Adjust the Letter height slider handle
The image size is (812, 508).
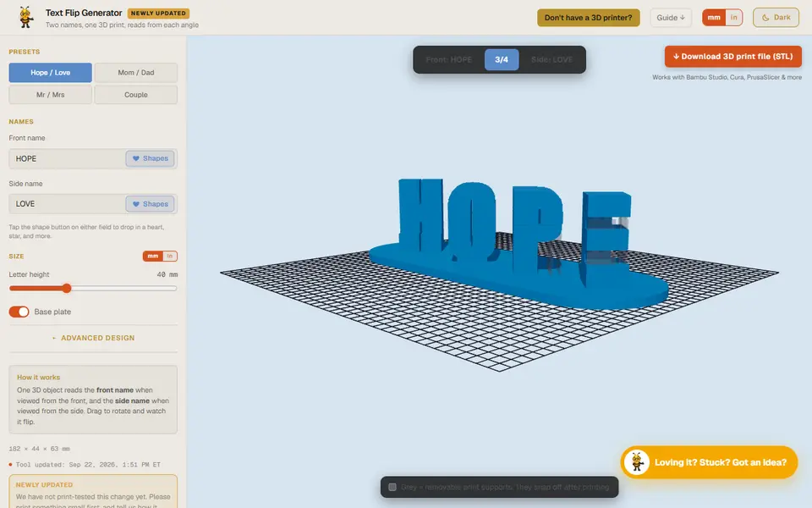tap(66, 288)
